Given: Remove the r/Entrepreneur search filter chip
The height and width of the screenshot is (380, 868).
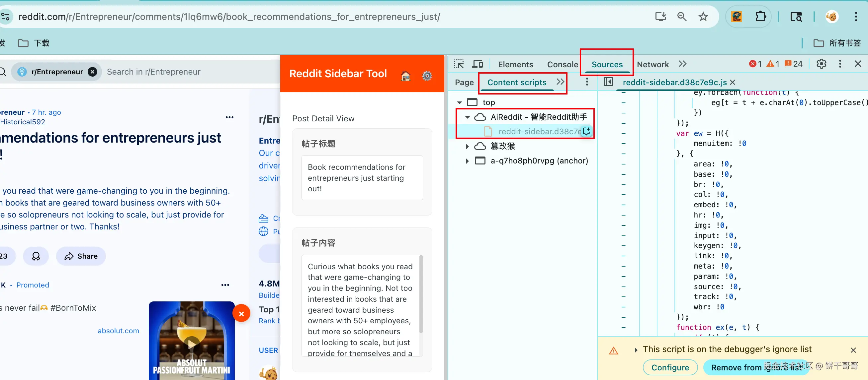Looking at the screenshot, I should 93,72.
